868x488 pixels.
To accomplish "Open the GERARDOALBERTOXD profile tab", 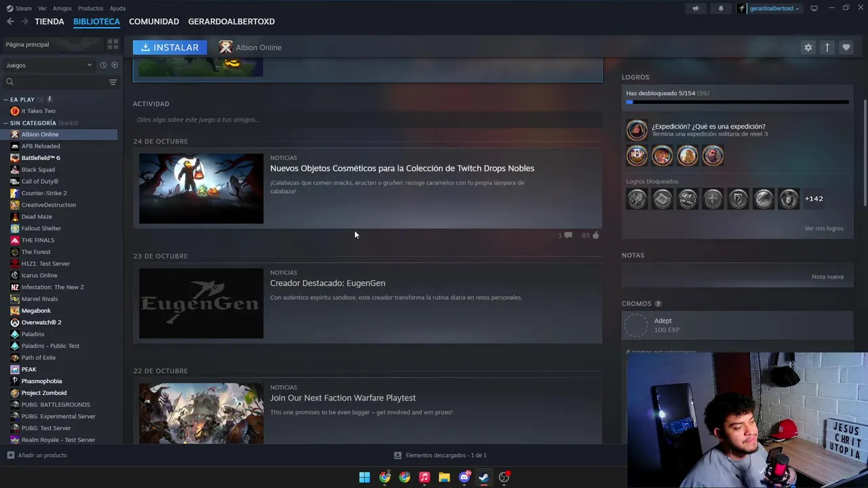I will [x=231, y=22].
